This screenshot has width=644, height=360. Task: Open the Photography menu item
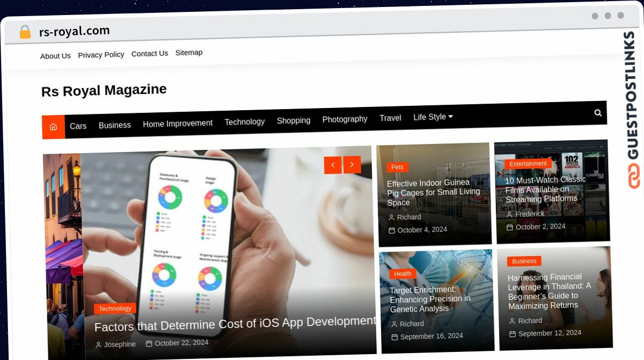tap(345, 119)
